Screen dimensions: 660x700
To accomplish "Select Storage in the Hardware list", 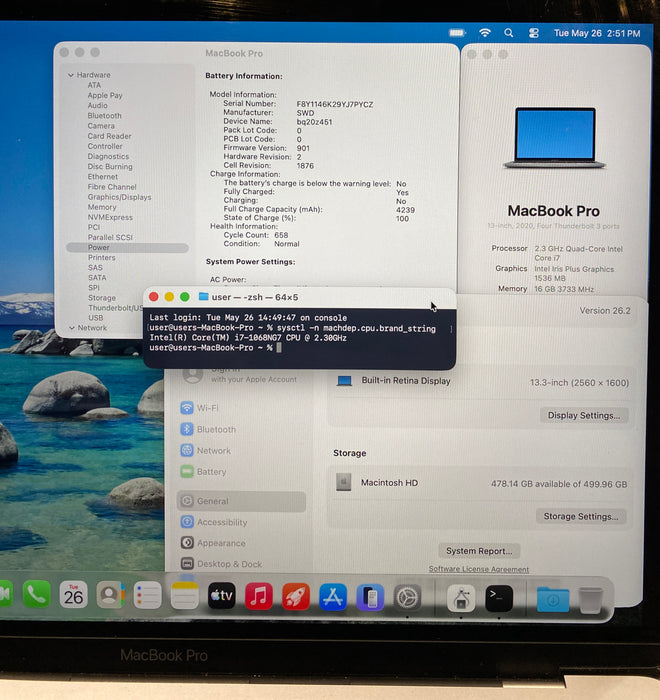I will coord(102,298).
